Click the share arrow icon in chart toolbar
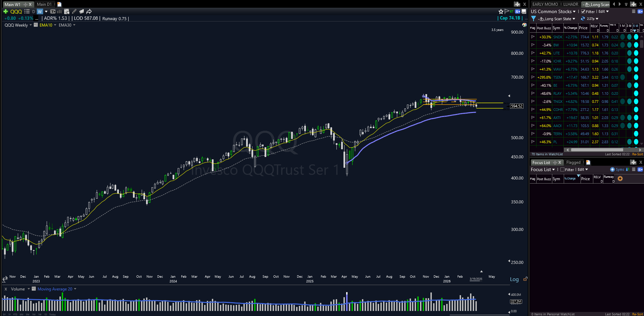Image resolution: width=644 pixels, height=316 pixels. (x=89, y=11)
